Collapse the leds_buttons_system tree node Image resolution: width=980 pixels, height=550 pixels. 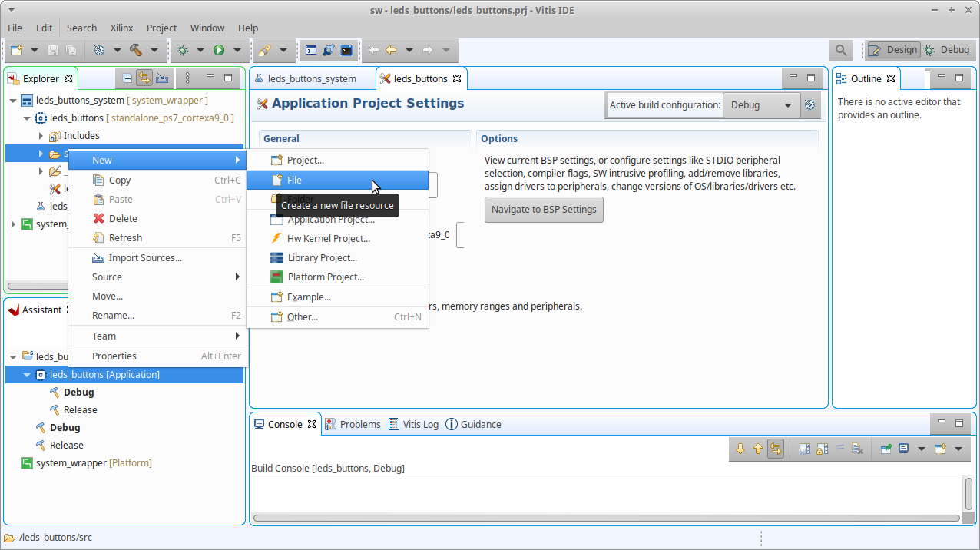coord(13,101)
